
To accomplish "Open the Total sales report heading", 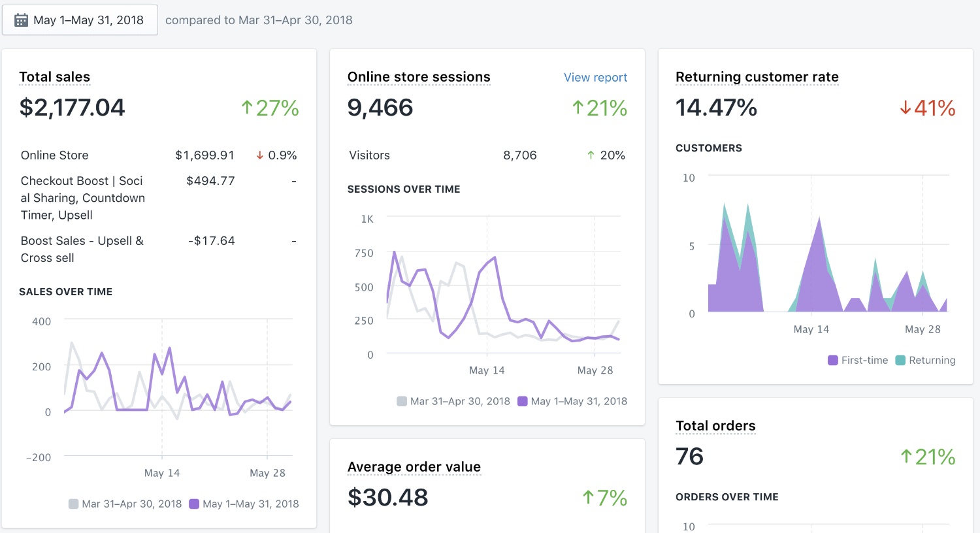I will click(55, 77).
